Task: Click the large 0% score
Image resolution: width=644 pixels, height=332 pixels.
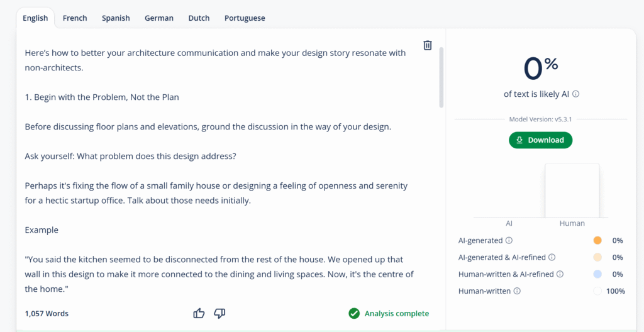Action: point(540,69)
